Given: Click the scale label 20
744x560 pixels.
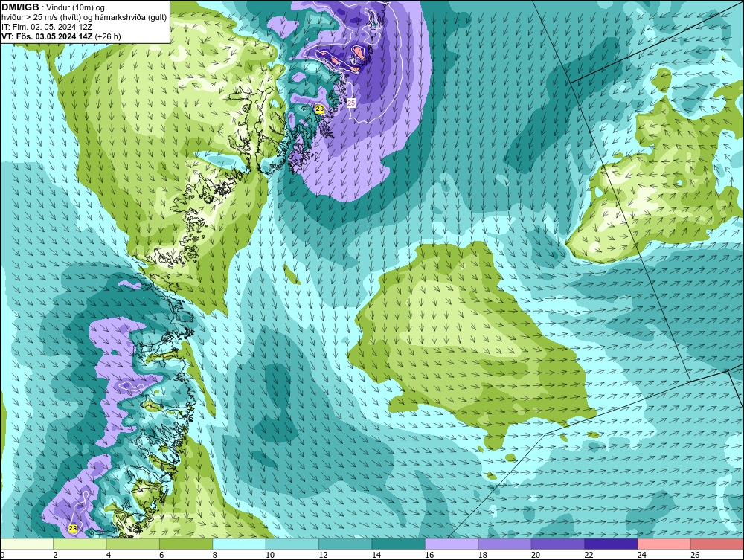Looking at the screenshot, I should click(x=536, y=555).
